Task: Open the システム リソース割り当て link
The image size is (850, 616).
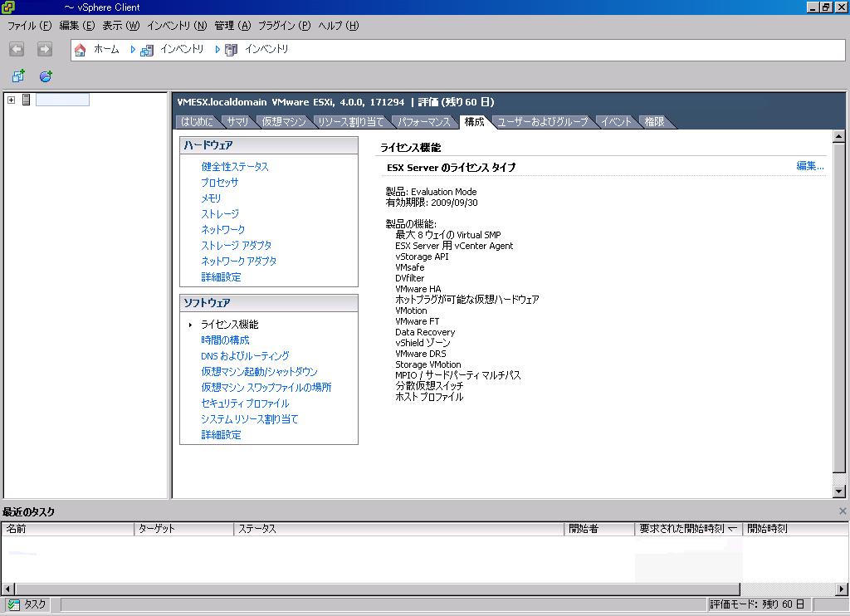Action: point(249,419)
